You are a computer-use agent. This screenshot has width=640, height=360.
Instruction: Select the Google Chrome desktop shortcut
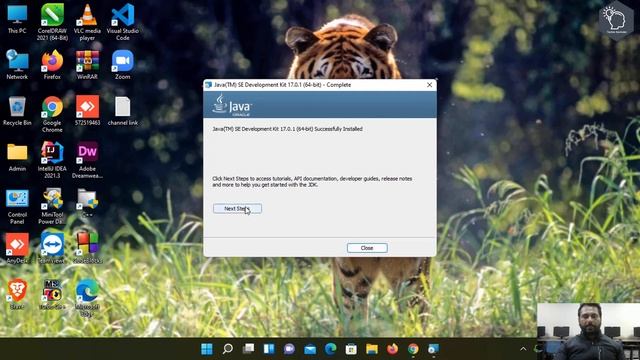tap(52, 114)
